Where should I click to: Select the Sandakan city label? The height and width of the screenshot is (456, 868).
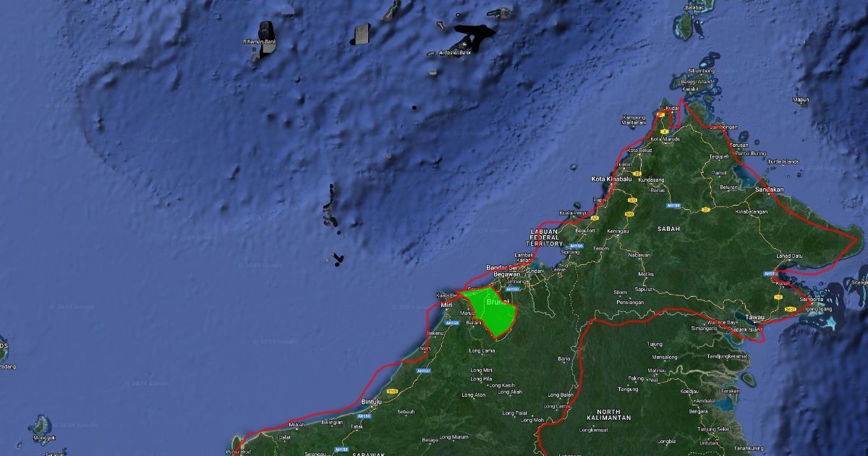(x=769, y=190)
